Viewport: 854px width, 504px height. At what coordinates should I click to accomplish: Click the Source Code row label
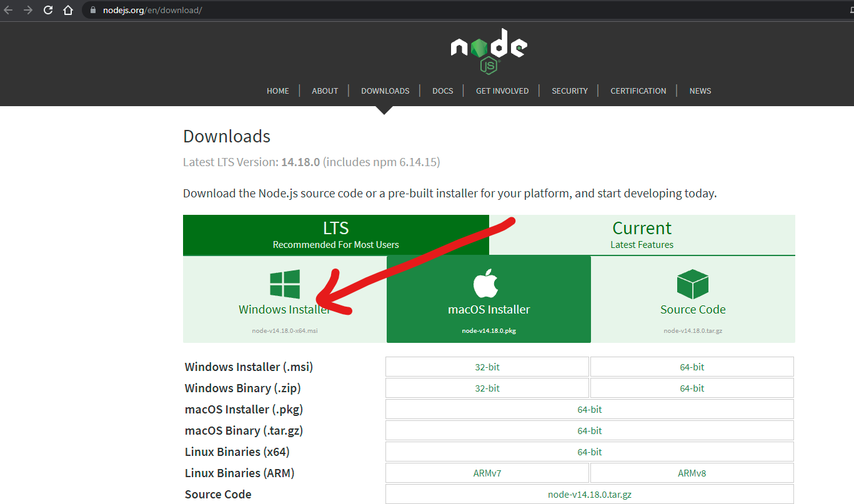tap(218, 495)
